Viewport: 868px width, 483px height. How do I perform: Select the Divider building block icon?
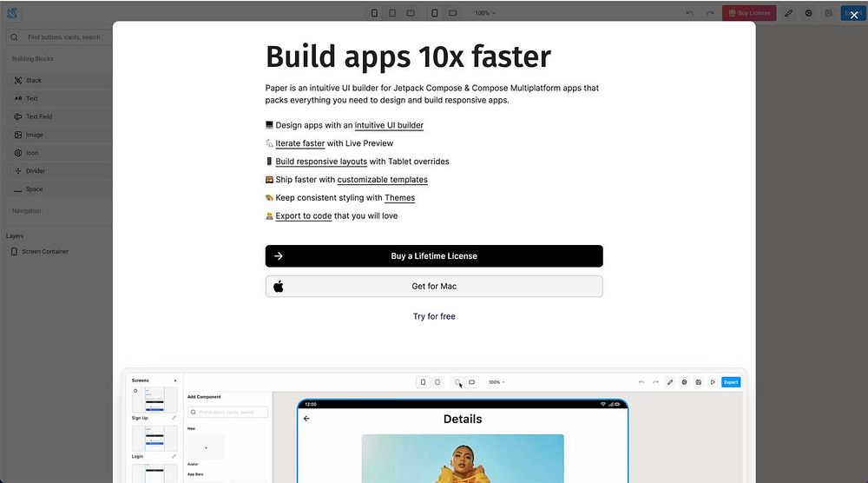(18, 171)
